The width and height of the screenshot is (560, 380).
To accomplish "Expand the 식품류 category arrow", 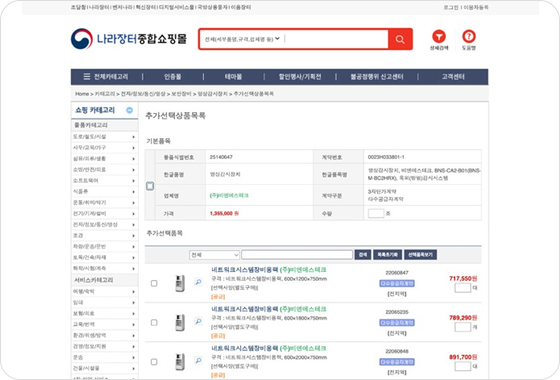I will pyautogui.click(x=134, y=192).
